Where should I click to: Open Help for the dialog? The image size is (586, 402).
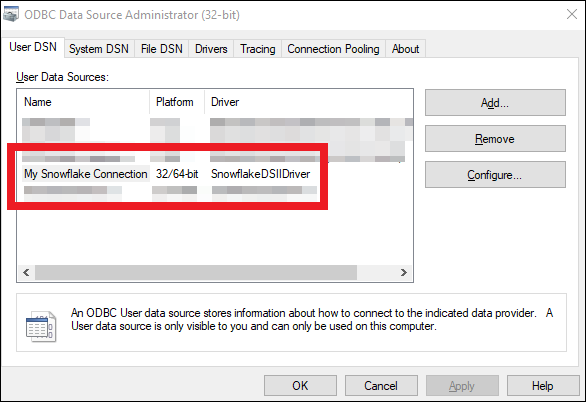543,386
